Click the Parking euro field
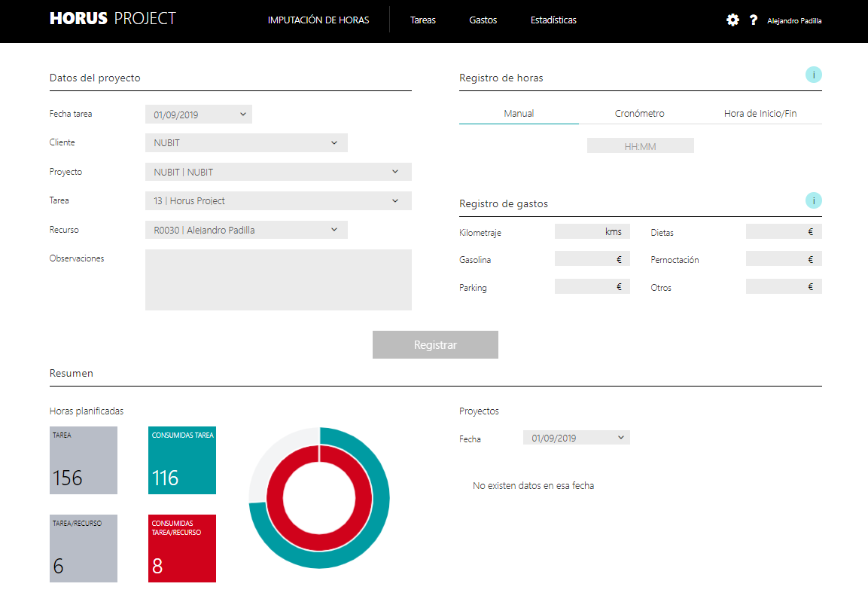 (592, 287)
